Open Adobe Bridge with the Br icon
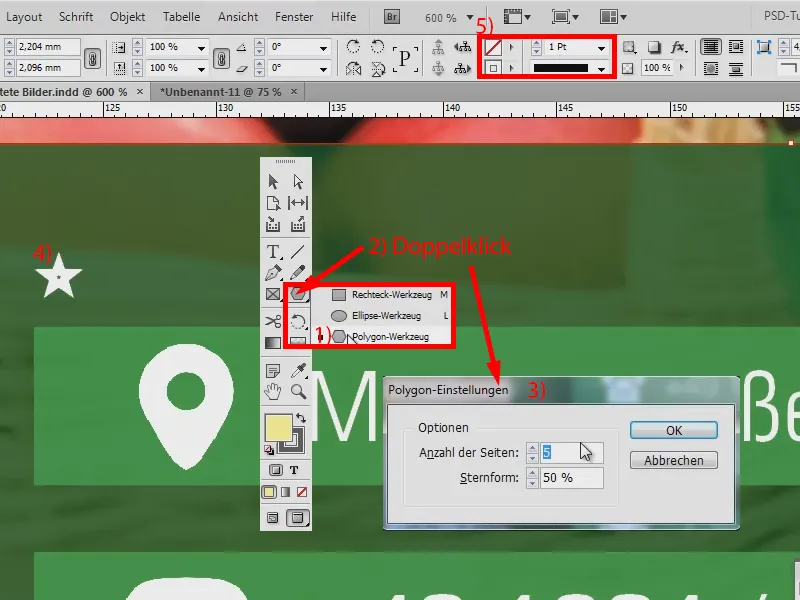The image size is (800, 600). point(392,17)
